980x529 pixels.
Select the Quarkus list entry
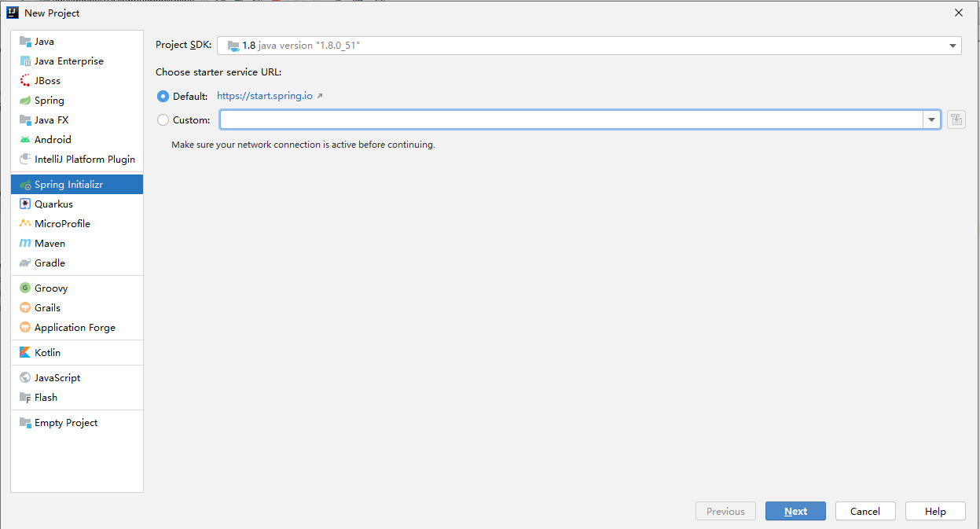tap(77, 204)
